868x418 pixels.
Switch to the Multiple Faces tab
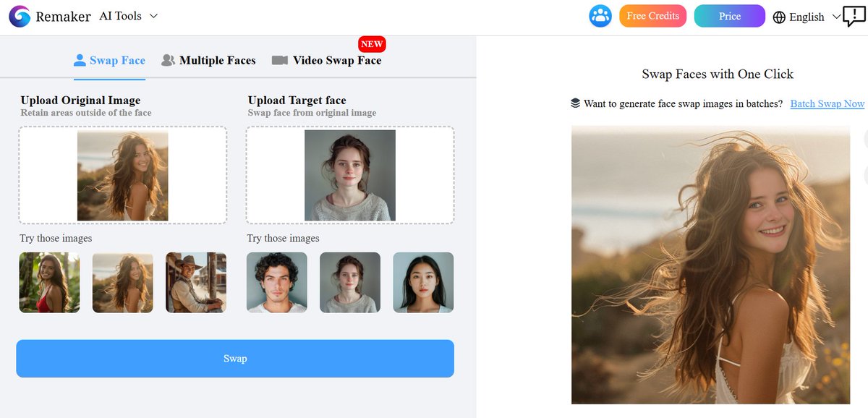point(208,60)
